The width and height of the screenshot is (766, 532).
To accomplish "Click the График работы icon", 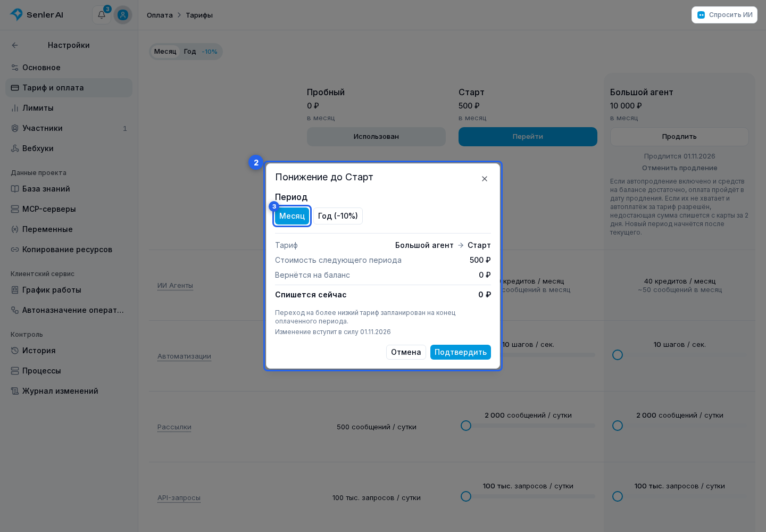I will pos(15,290).
